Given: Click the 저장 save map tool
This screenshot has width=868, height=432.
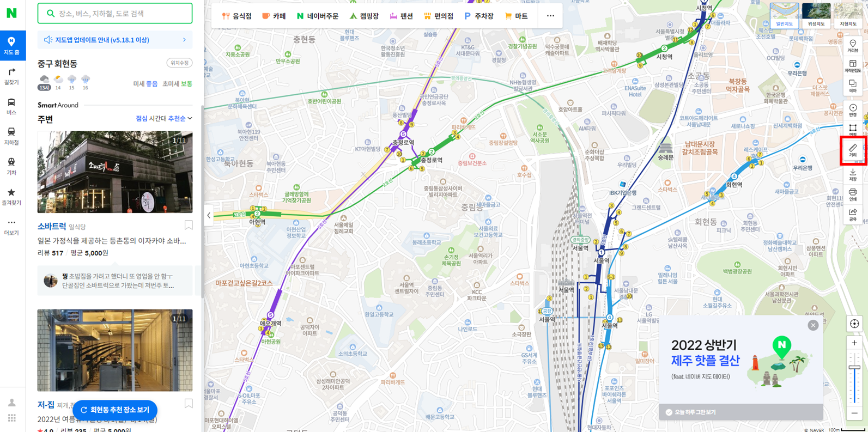Looking at the screenshot, I should click(x=853, y=174).
